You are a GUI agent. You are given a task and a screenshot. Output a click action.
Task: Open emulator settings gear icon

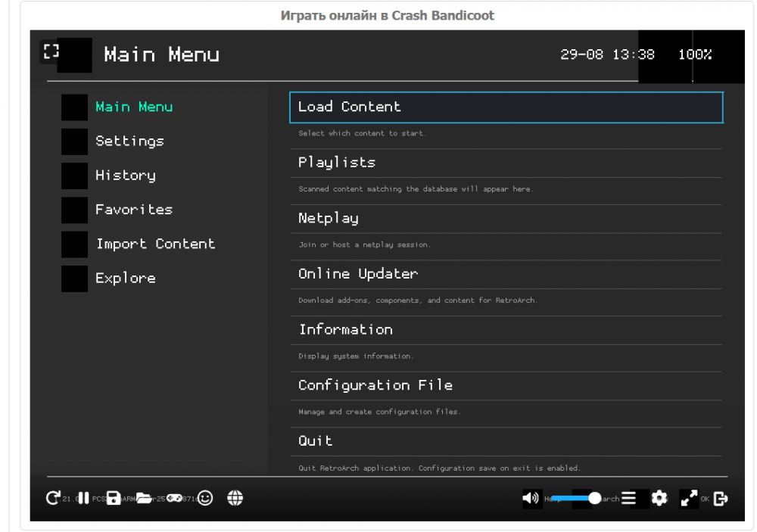point(659,498)
